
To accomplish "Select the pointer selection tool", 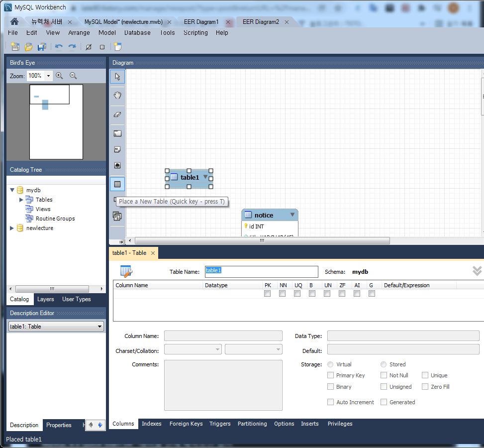I will [x=117, y=76].
